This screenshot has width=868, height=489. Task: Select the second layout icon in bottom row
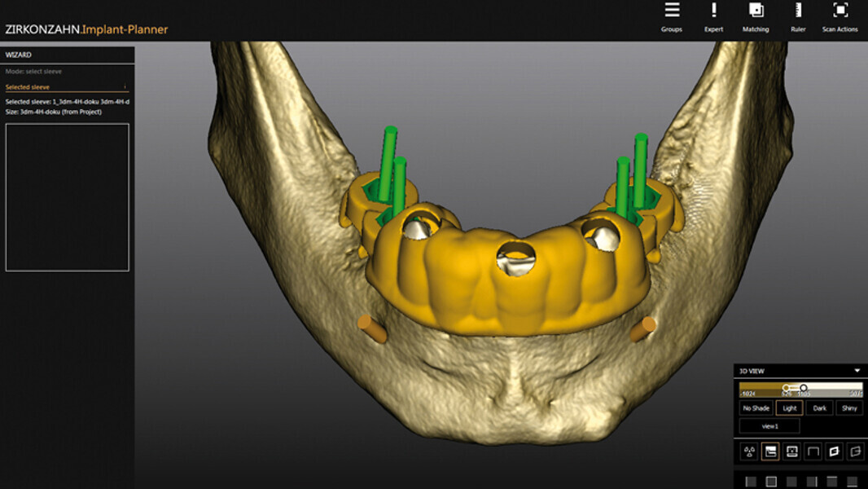point(771,482)
